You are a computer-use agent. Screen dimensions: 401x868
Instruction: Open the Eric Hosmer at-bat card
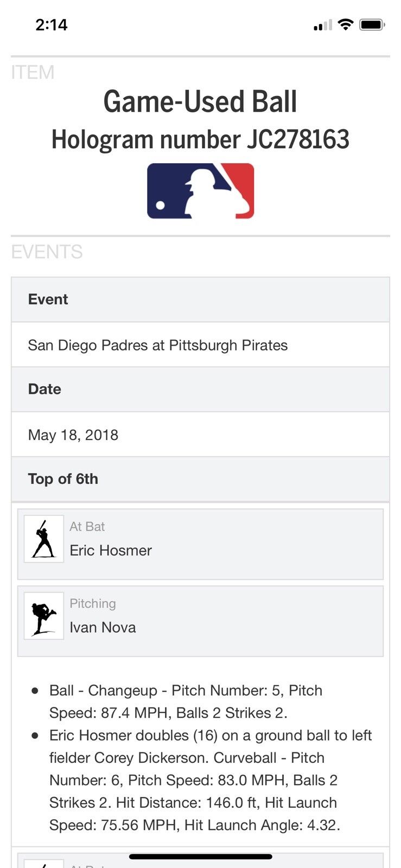pyautogui.click(x=200, y=544)
